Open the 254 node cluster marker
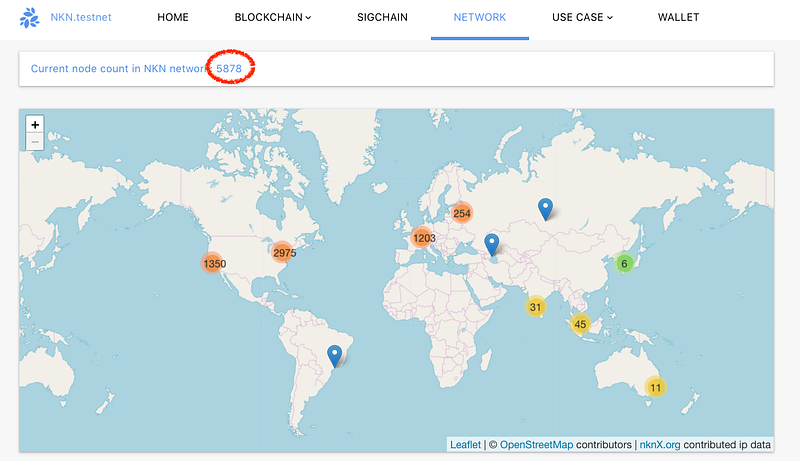 [x=461, y=213]
